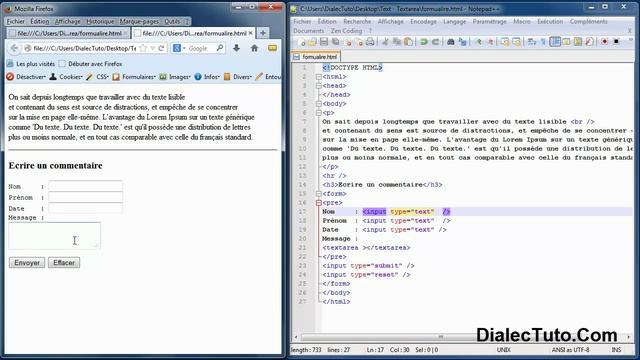The height and width of the screenshot is (360, 640).
Task: Click the Prénom text input field
Action: point(85,197)
